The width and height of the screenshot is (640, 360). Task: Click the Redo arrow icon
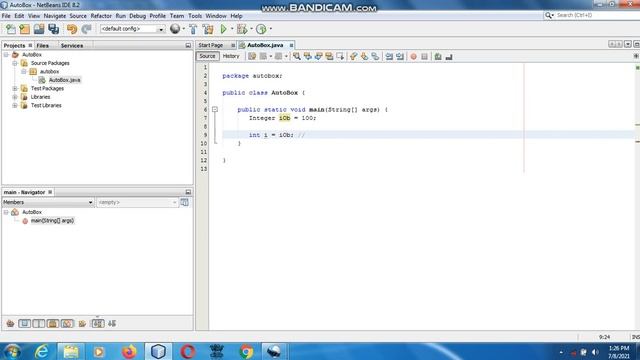coord(86,29)
